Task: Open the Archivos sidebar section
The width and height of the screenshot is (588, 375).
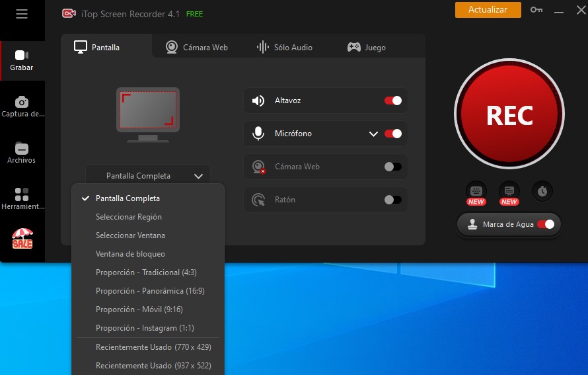Action: tap(22, 153)
